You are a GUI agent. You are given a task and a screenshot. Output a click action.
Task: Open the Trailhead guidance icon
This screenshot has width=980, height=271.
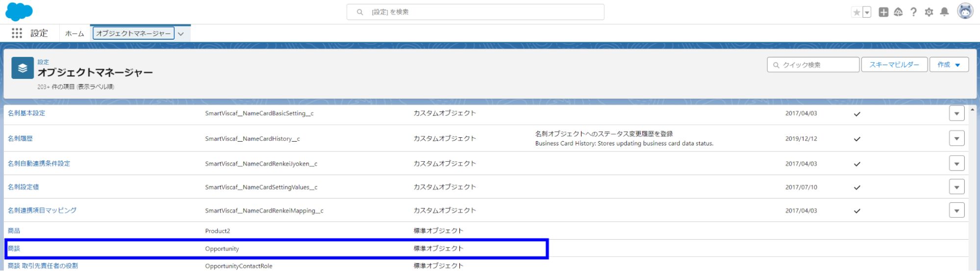point(898,12)
